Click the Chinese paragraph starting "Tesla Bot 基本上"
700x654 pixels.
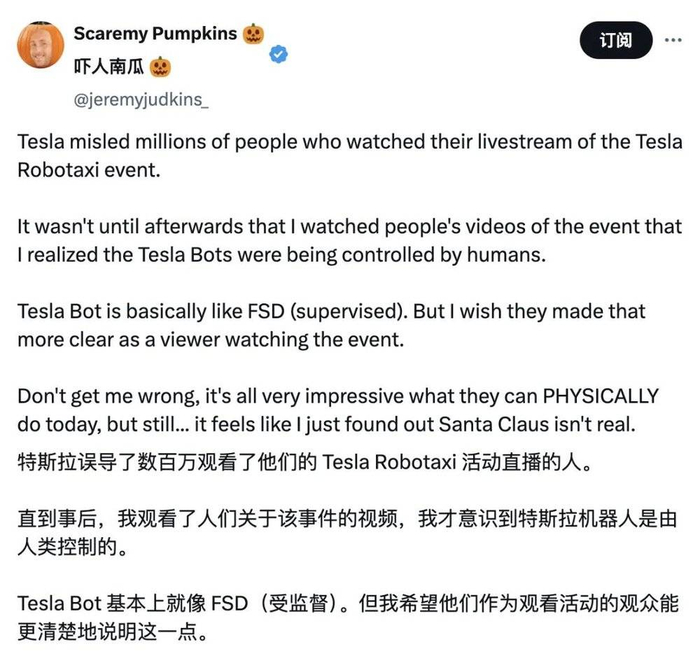[349, 618]
